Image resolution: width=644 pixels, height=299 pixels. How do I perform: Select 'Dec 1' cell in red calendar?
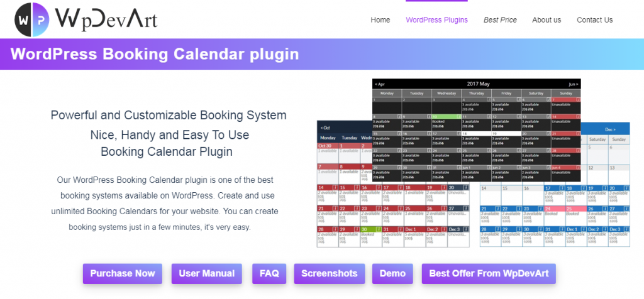(414, 236)
